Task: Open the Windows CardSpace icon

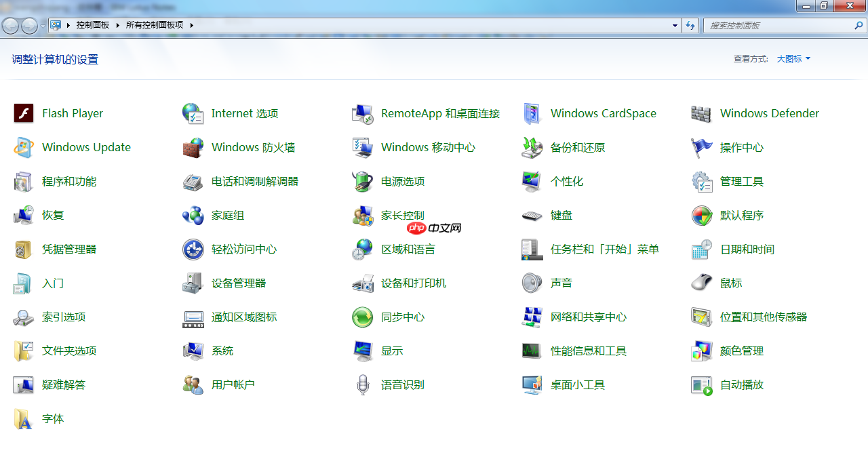Action: tap(532, 113)
